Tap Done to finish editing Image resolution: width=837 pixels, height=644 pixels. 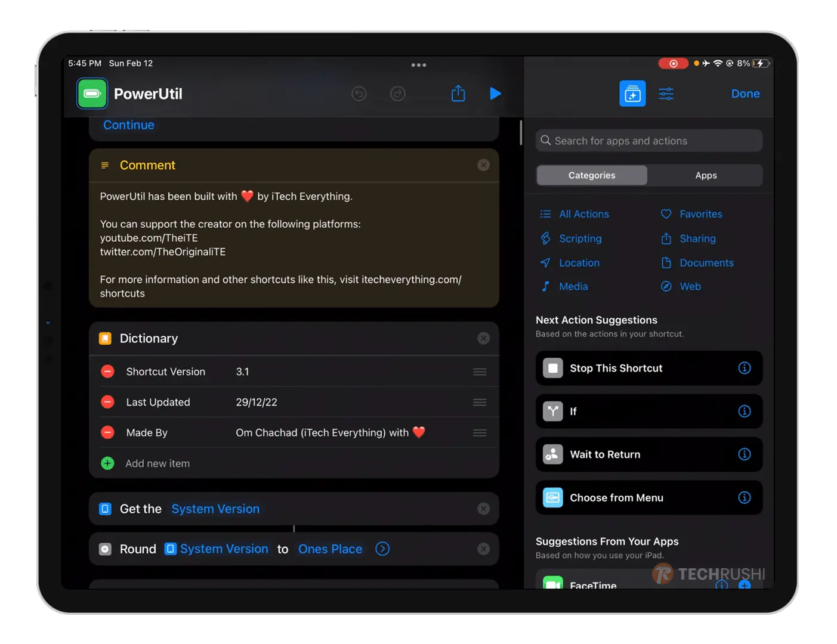pyautogui.click(x=745, y=94)
